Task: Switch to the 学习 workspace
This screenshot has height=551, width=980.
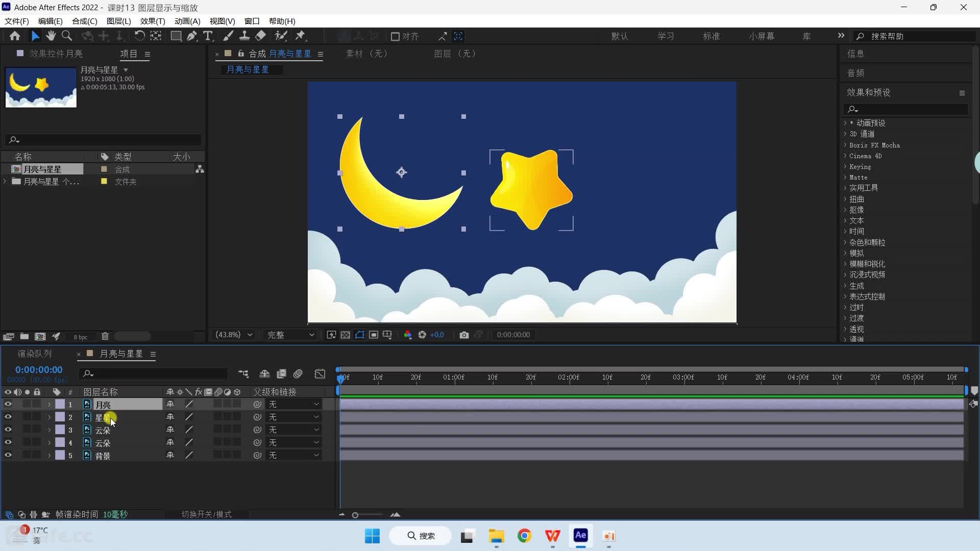Action: (x=666, y=36)
